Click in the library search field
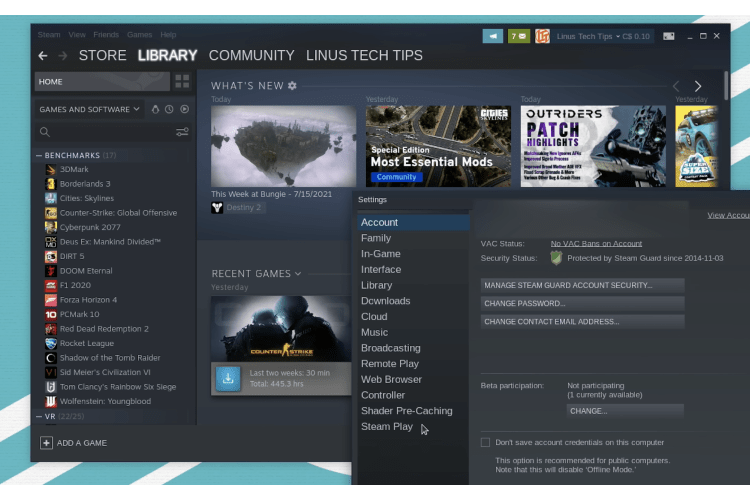This screenshot has width=750, height=500. [114, 132]
